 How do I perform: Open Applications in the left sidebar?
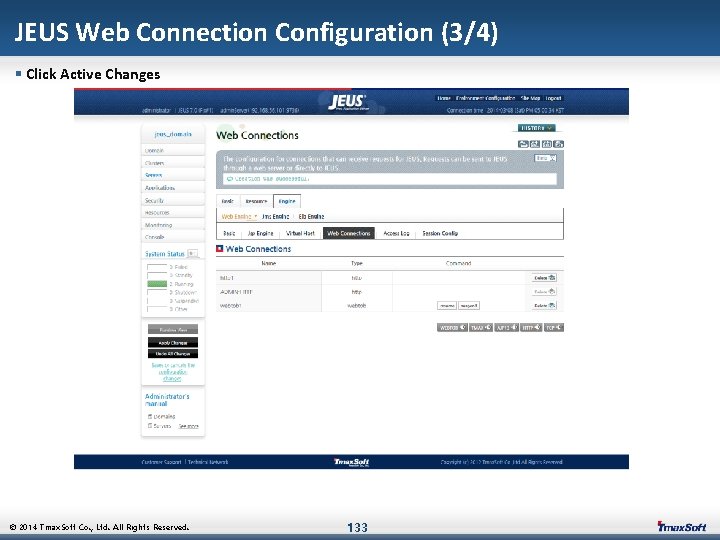pyautogui.click(x=173, y=188)
